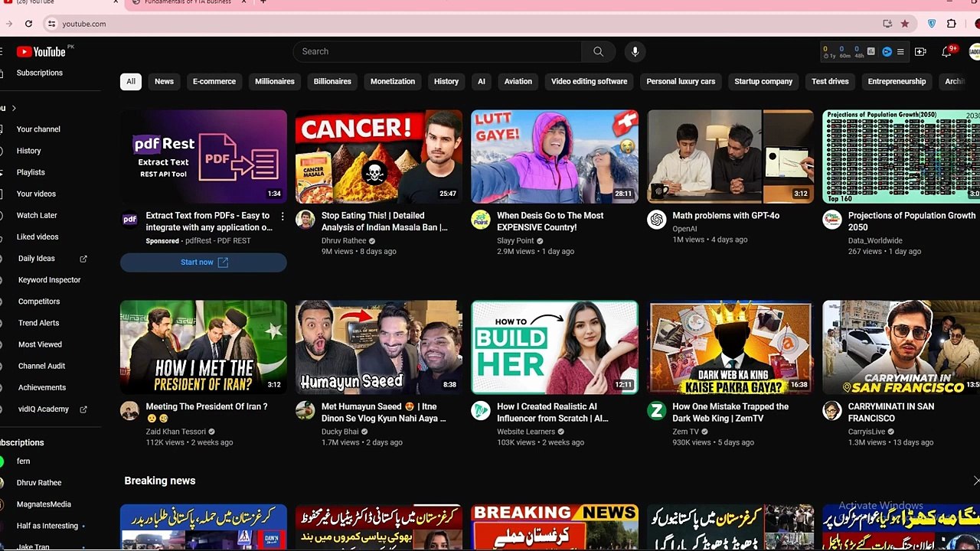Screen dimensions: 980x551
Task: Open MagnatesMedia subscription channel
Action: coord(44,504)
